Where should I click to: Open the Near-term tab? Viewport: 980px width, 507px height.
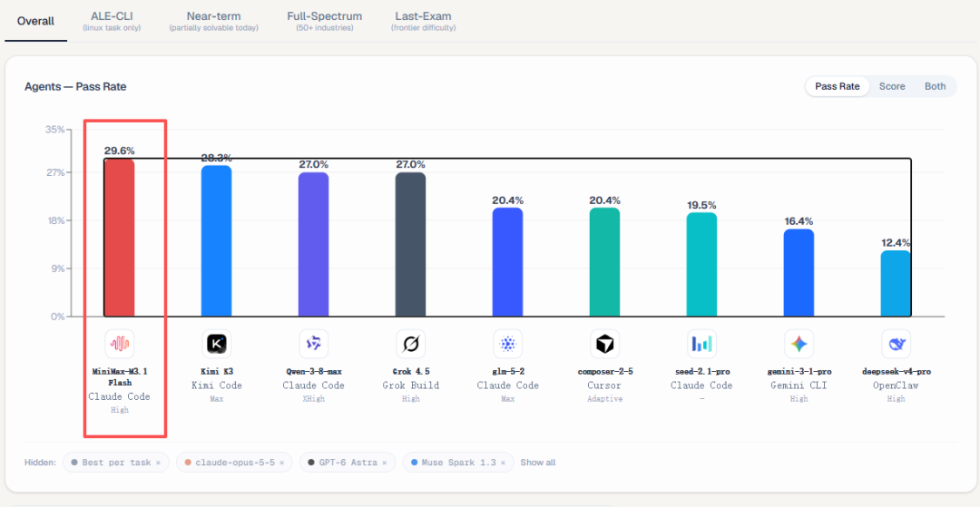[x=214, y=21]
